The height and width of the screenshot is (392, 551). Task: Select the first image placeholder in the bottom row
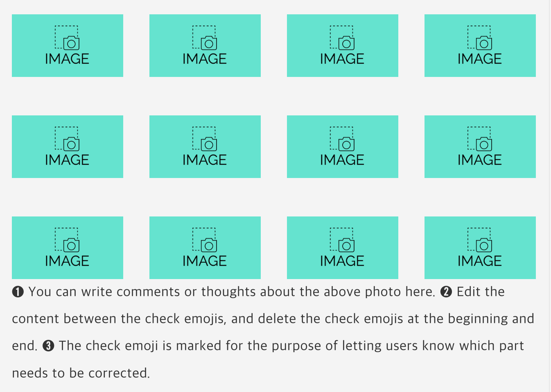(x=68, y=248)
